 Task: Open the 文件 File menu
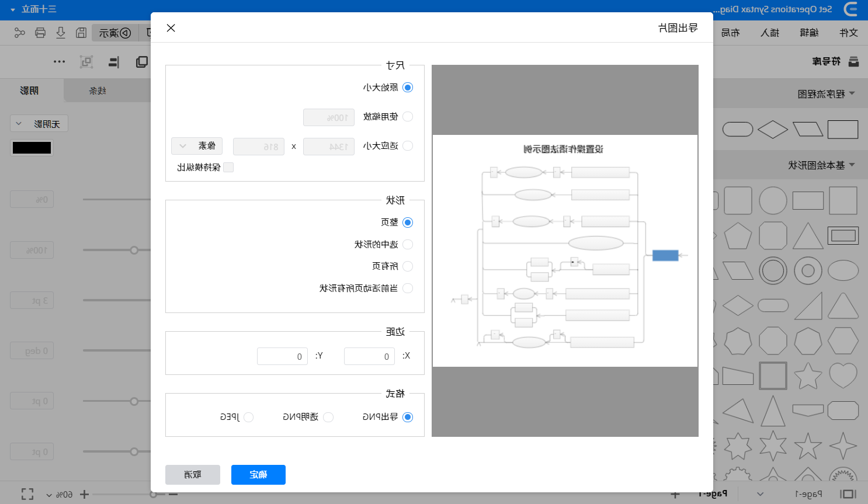click(848, 33)
